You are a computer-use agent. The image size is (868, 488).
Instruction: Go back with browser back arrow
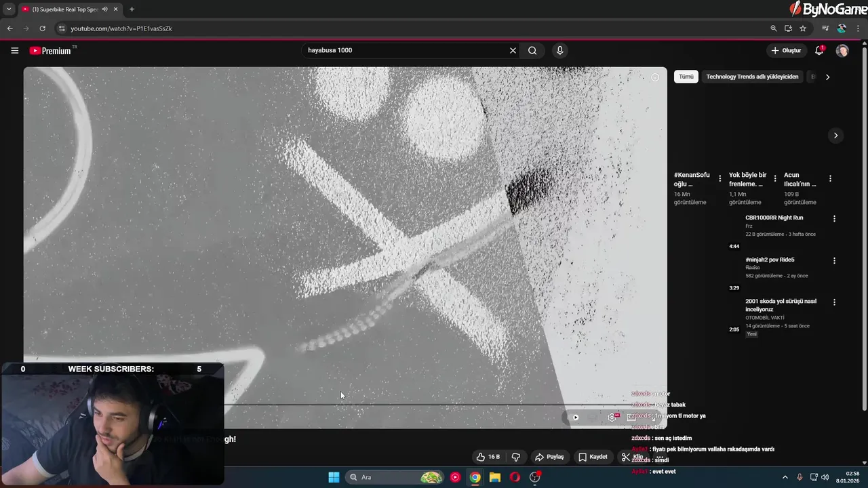click(x=9, y=28)
